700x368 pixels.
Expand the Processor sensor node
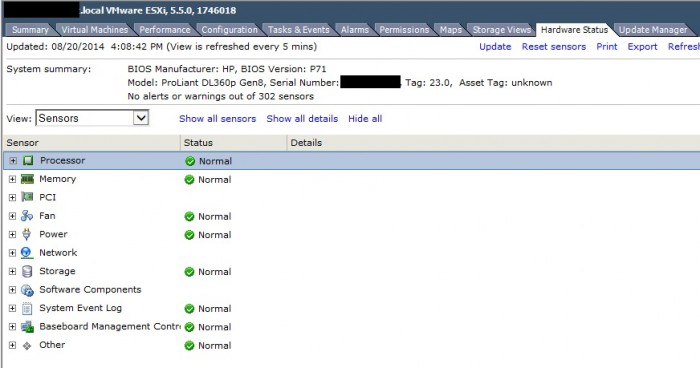click(x=13, y=161)
